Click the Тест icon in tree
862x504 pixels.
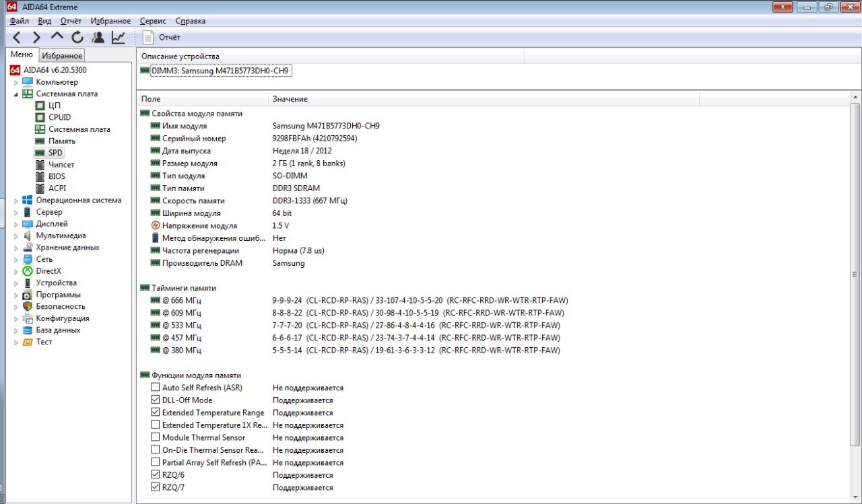(x=28, y=342)
